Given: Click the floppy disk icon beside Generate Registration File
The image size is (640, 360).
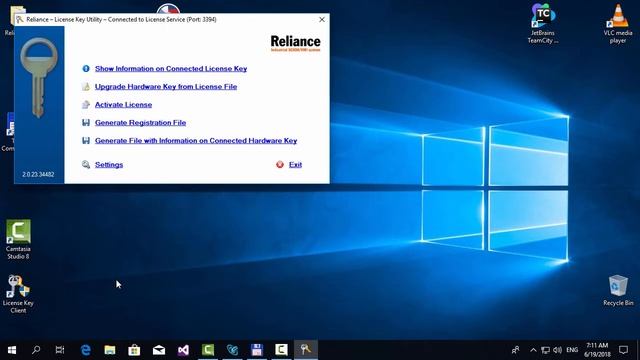Looking at the screenshot, I should click(86, 122).
